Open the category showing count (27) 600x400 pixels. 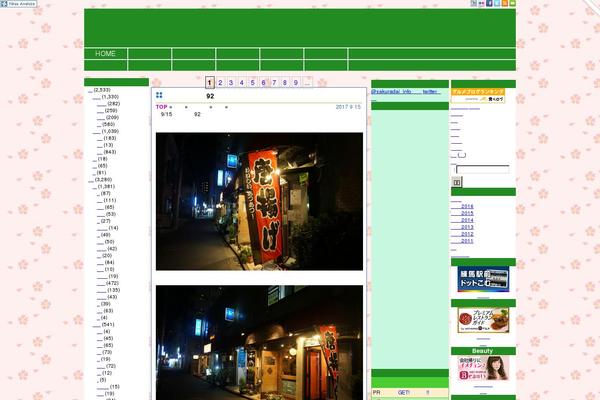104,221
